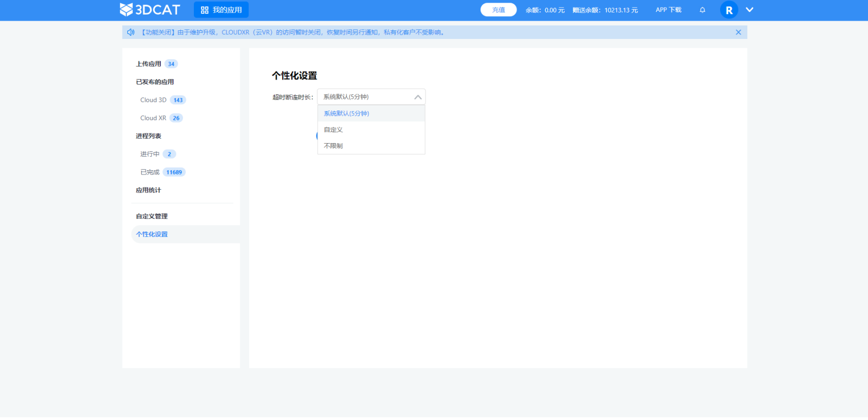The width and height of the screenshot is (868, 420).
Task: Click the 11689 badge beside 已完成
Action: click(174, 172)
